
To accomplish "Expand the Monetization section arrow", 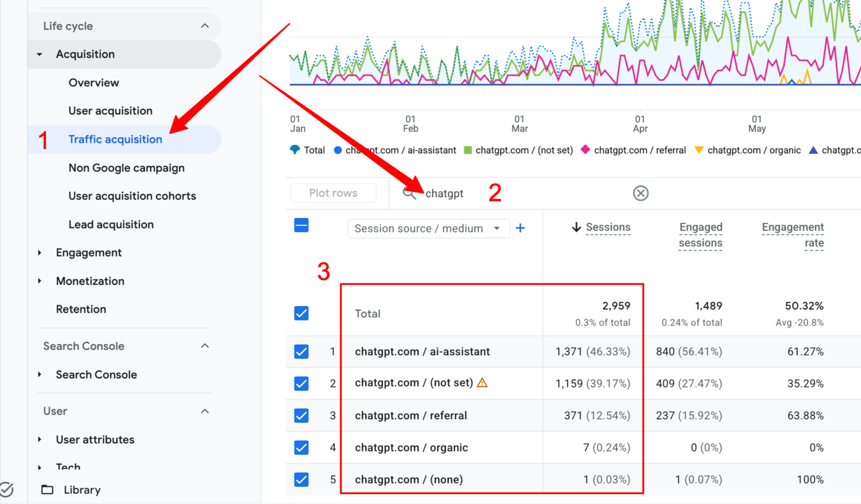I will [39, 281].
